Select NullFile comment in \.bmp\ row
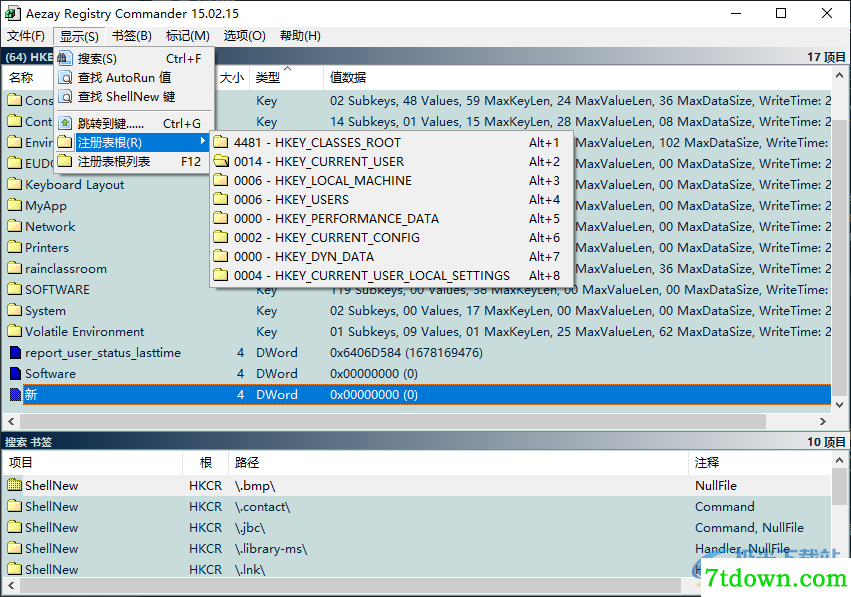Viewport: 851px width, 597px height. pyautogui.click(x=716, y=485)
